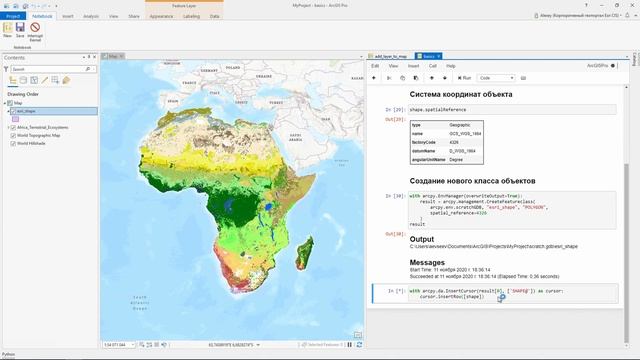Refresh the map view

359,345
